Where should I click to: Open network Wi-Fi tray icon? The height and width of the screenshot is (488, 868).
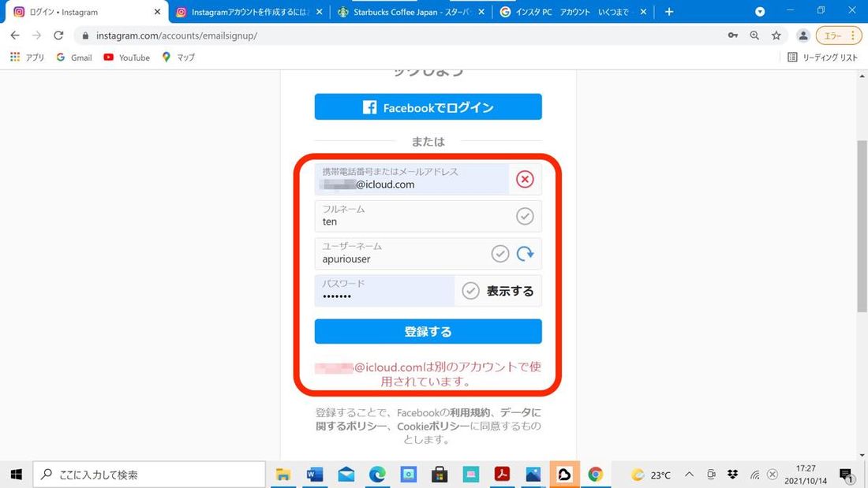(755, 474)
